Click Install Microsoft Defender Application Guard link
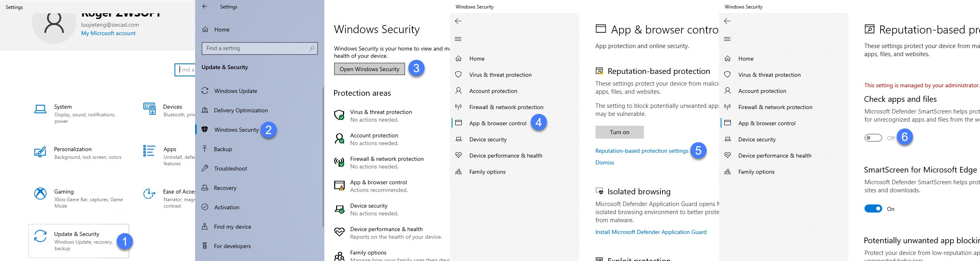Screen dimensions: 980x261 [x=651, y=232]
